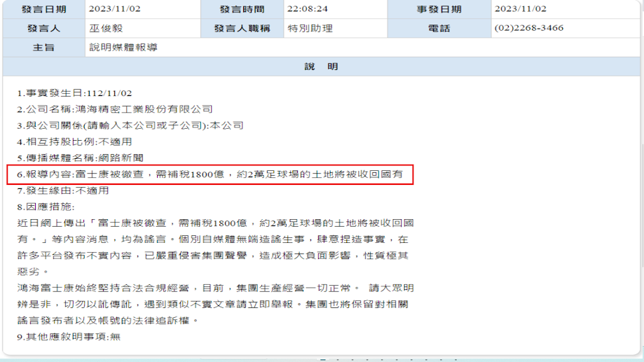Click line 4 相互持股比例:不適用
644x362 pixels.
click(74, 141)
